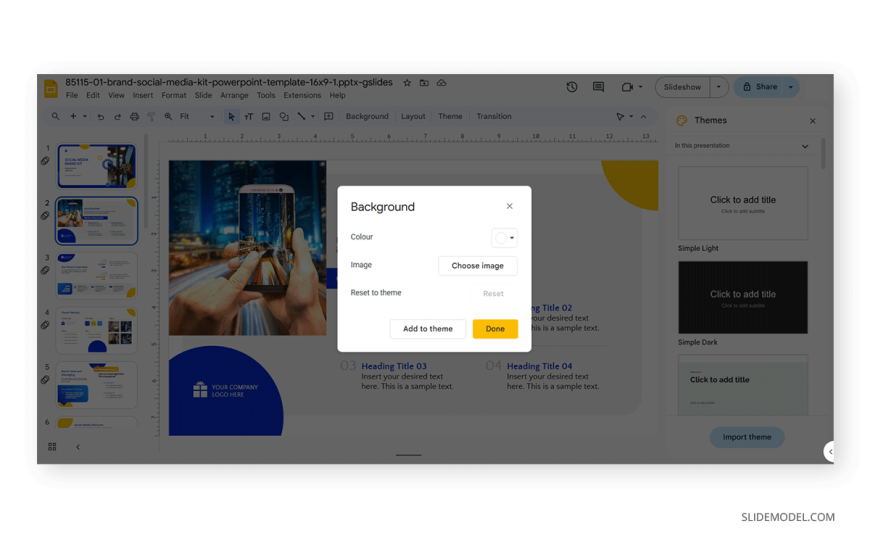Close the Themes panel
870x539 pixels.
(x=812, y=121)
